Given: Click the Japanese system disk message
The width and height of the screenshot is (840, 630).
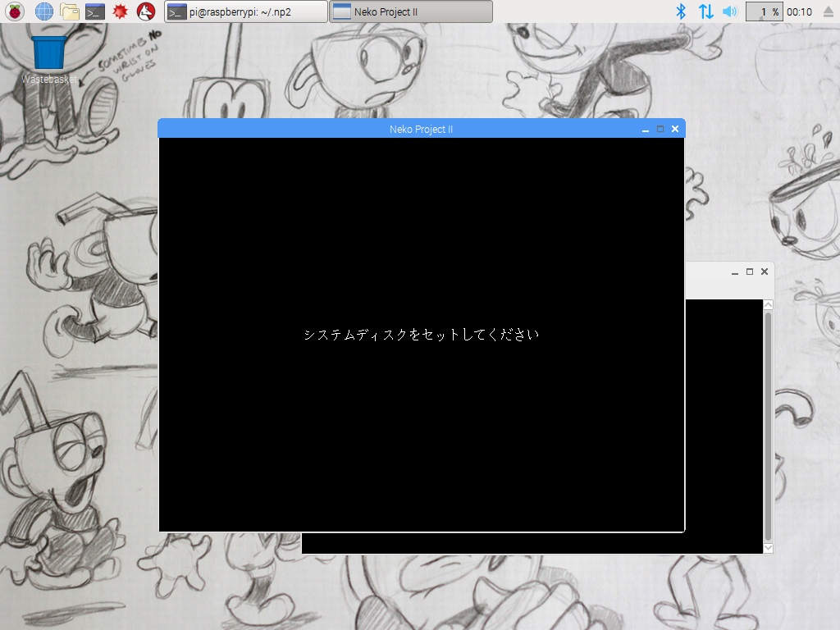Looking at the screenshot, I should tap(421, 335).
